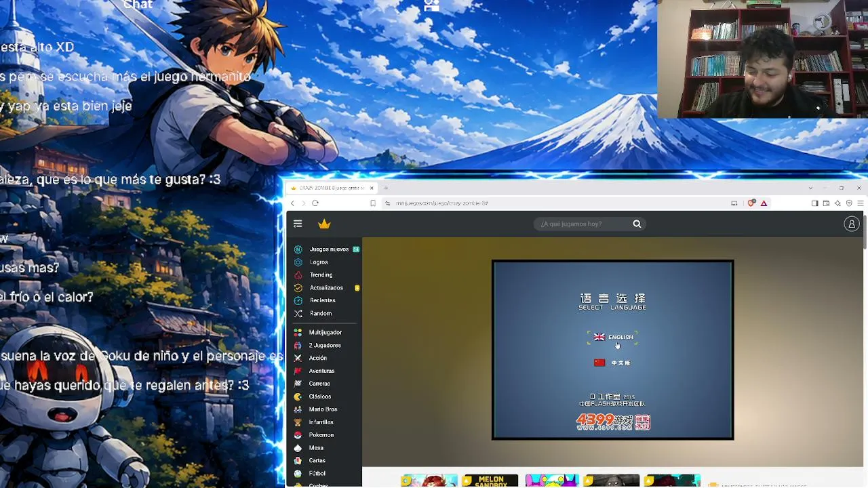The height and width of the screenshot is (488, 868).
Task: Open the Minijuegos crown logo home
Action: point(324,224)
